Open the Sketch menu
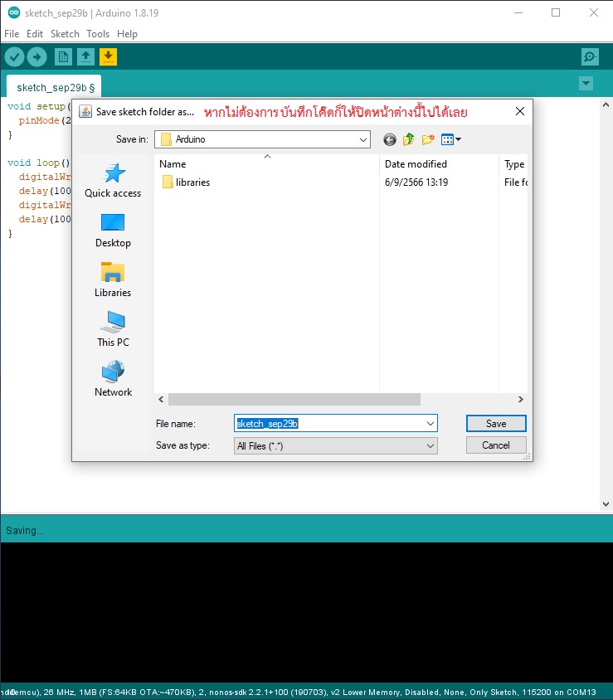This screenshot has height=700, width=613. pyautogui.click(x=65, y=34)
